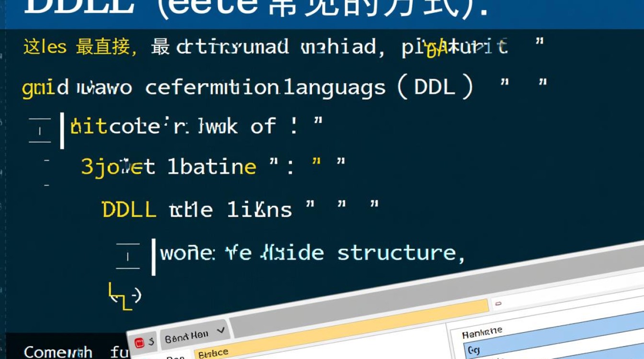
Task: Click the '(DDL)' text in the second line
Action: 435,88
